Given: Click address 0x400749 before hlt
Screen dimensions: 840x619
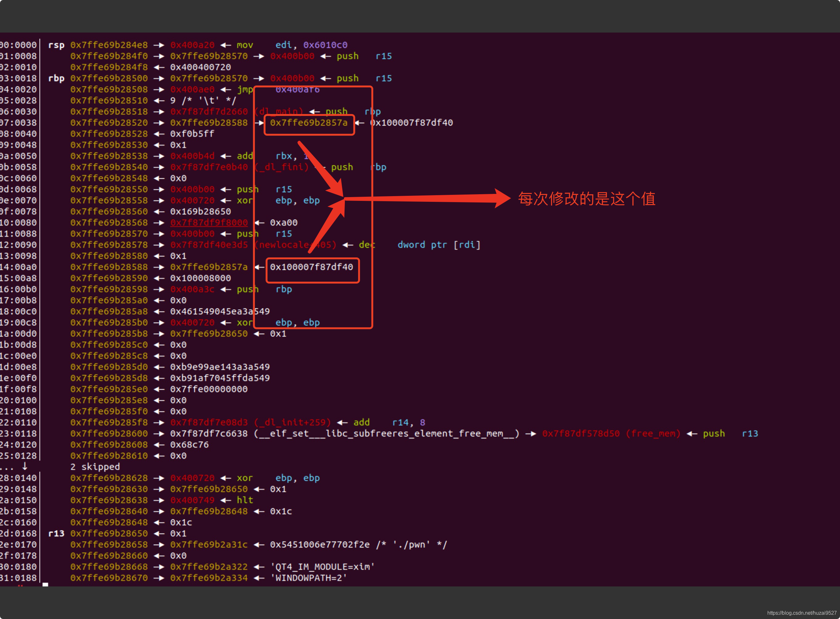Looking at the screenshot, I should pyautogui.click(x=192, y=500).
